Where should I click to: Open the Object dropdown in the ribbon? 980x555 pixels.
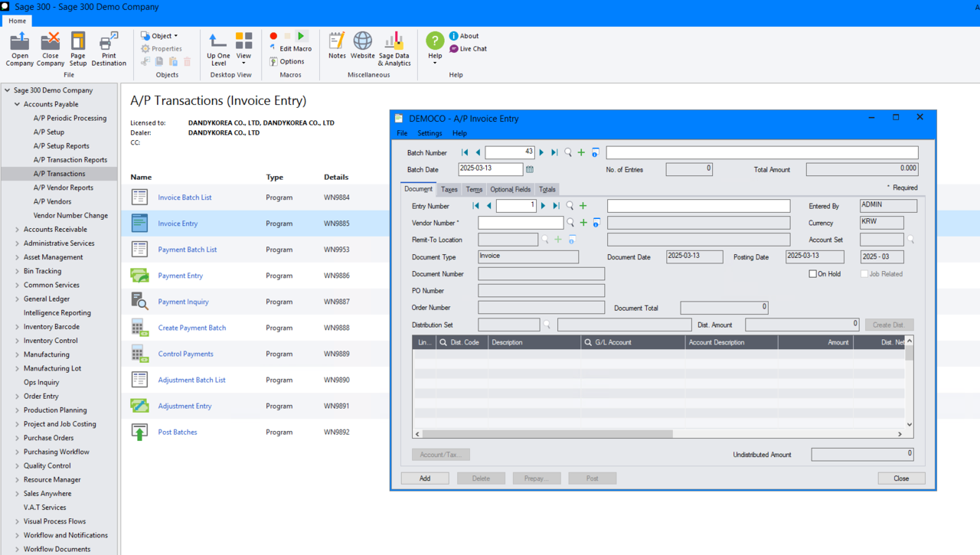(x=159, y=36)
